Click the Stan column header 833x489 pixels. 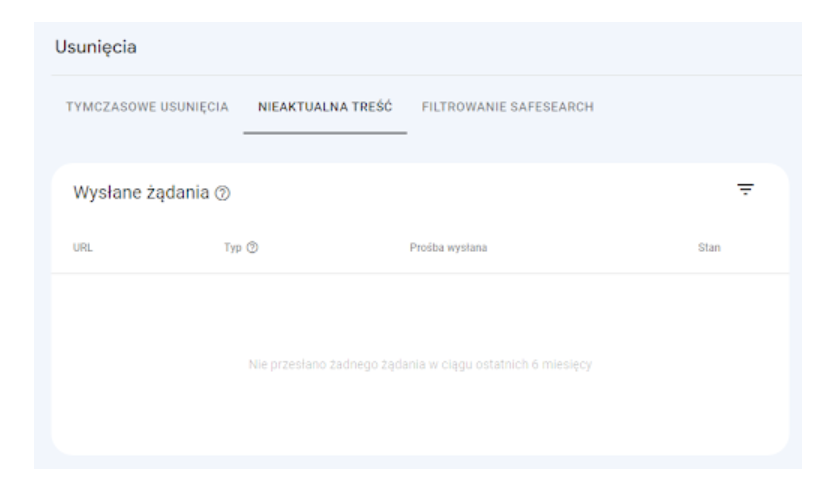pyautogui.click(x=708, y=248)
